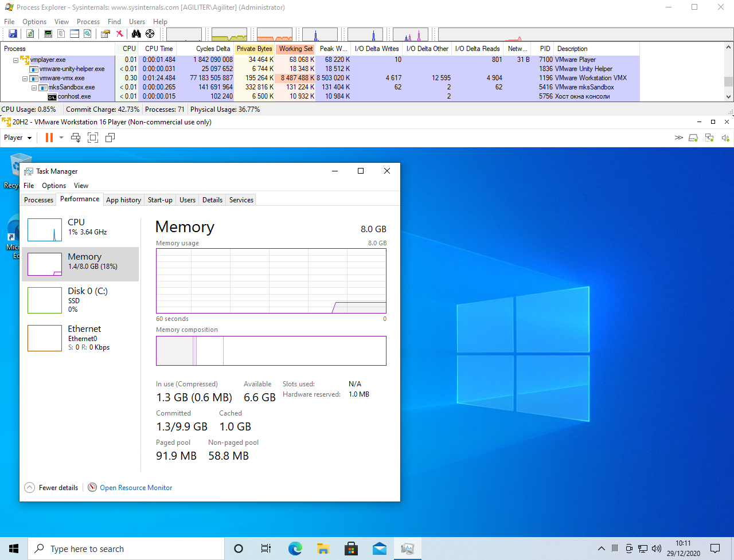This screenshot has width=734, height=560.
Task: Click the sound card device icon in VMware
Action: [725, 138]
